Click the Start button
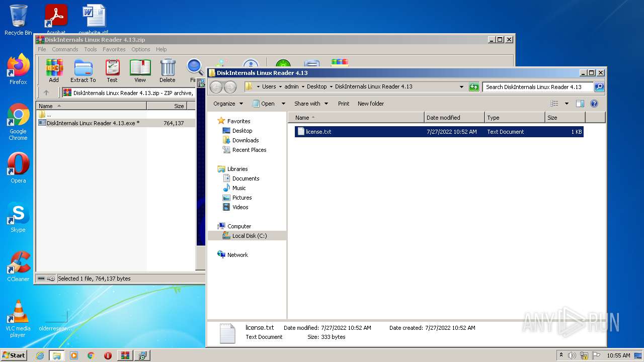Image resolution: width=644 pixels, height=362 pixels. coord(14,355)
